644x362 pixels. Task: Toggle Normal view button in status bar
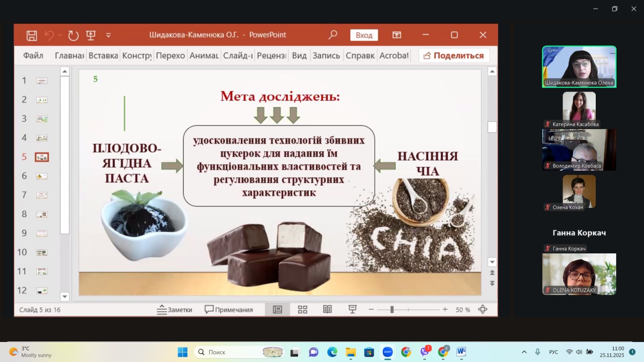click(x=277, y=309)
